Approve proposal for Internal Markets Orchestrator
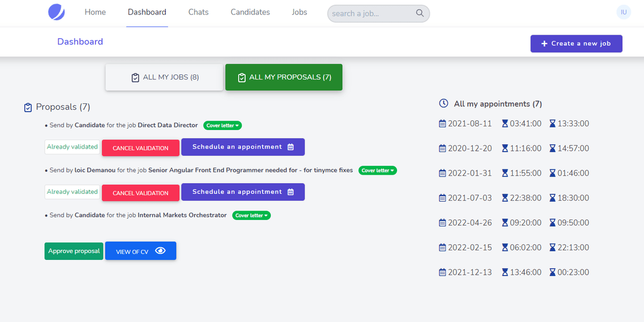Image resolution: width=644 pixels, height=322 pixels. pyautogui.click(x=74, y=251)
